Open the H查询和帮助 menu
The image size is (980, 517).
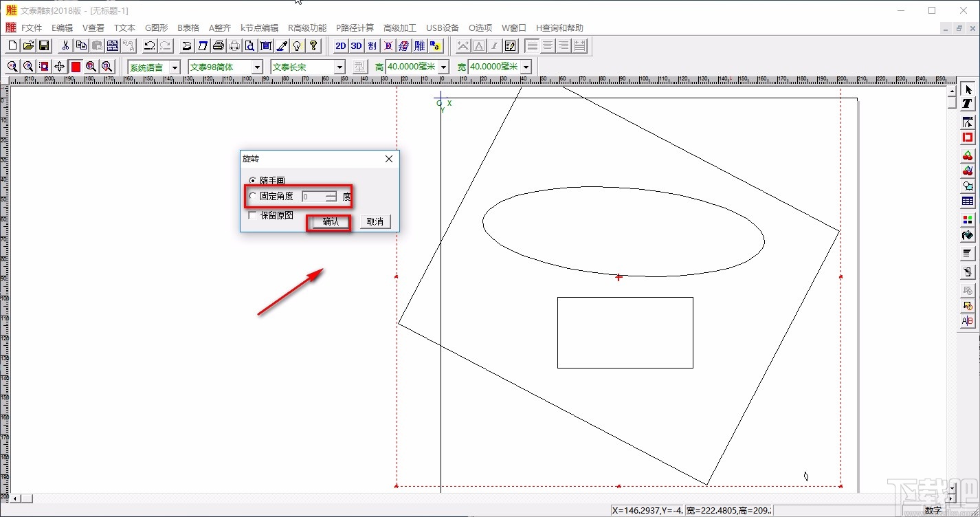[x=559, y=28]
